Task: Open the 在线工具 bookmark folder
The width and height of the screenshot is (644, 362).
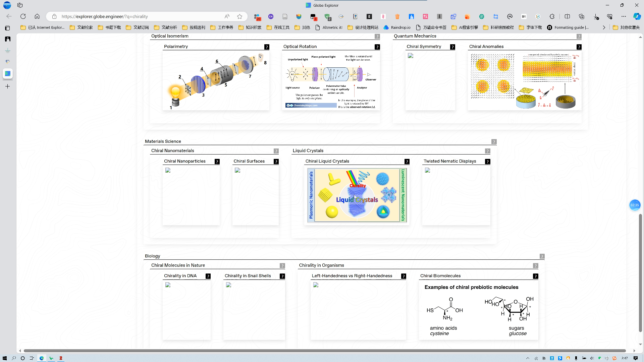Action: 278,27
